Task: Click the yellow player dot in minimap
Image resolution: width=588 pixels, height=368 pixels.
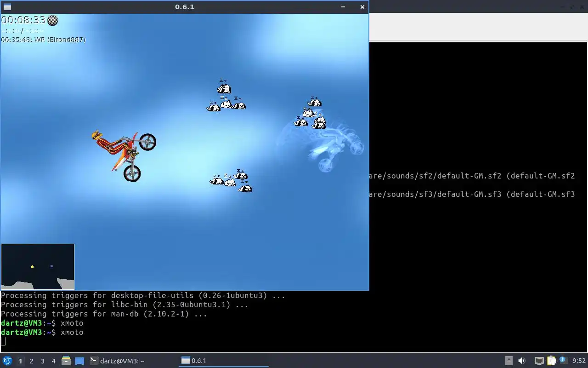Action: tap(32, 267)
